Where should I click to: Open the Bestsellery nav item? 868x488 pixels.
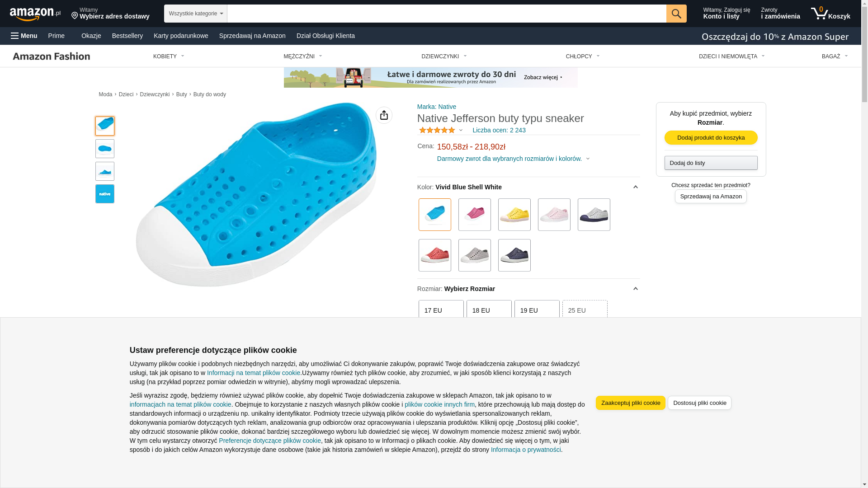[127, 36]
